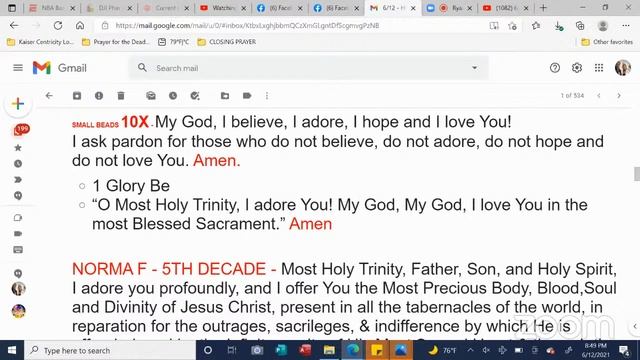Image resolution: width=640 pixels, height=360 pixels.
Task: Add this email to Tasks
Action: [x=195, y=96]
